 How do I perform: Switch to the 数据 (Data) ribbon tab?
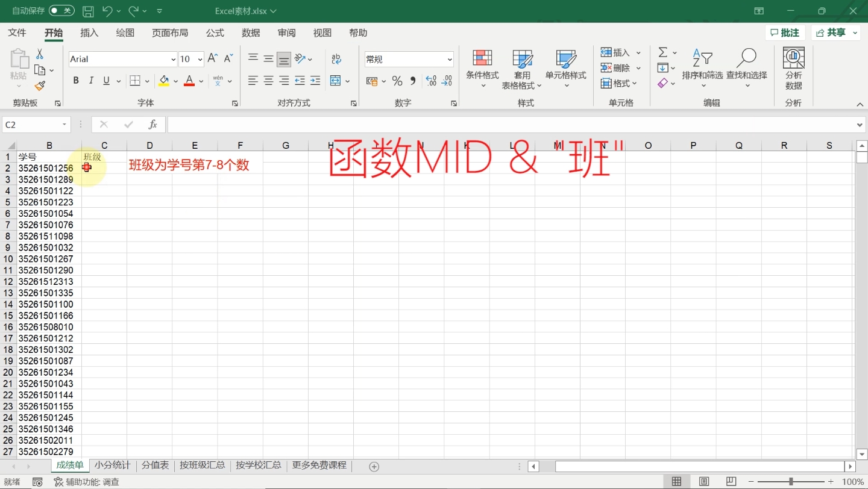pyautogui.click(x=251, y=33)
